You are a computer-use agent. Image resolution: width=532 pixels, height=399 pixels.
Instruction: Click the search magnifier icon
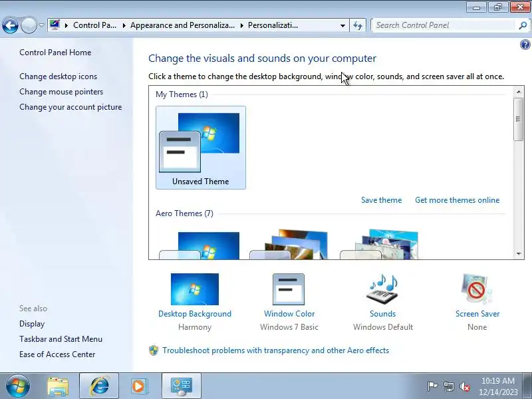pyautogui.click(x=523, y=25)
